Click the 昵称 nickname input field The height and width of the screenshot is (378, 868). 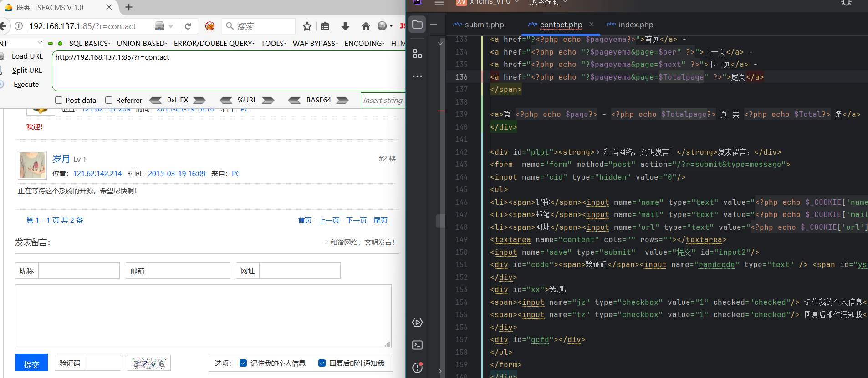[x=79, y=271]
